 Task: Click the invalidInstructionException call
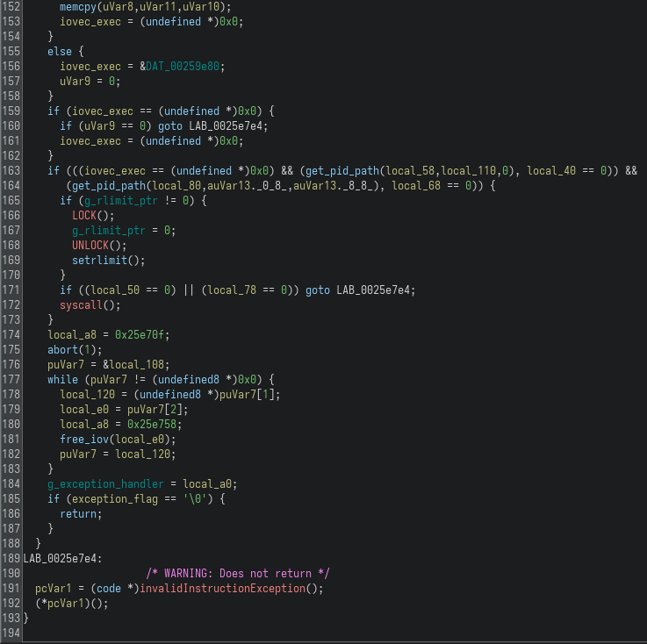pos(230,588)
